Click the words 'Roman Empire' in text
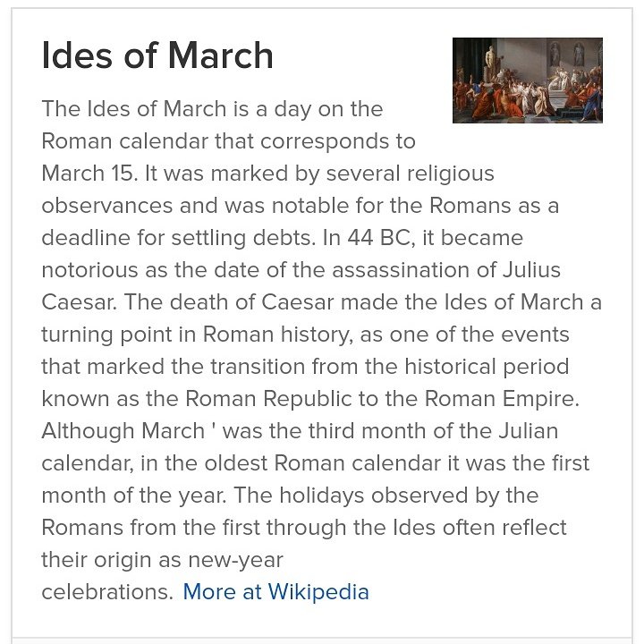 click(x=499, y=398)
